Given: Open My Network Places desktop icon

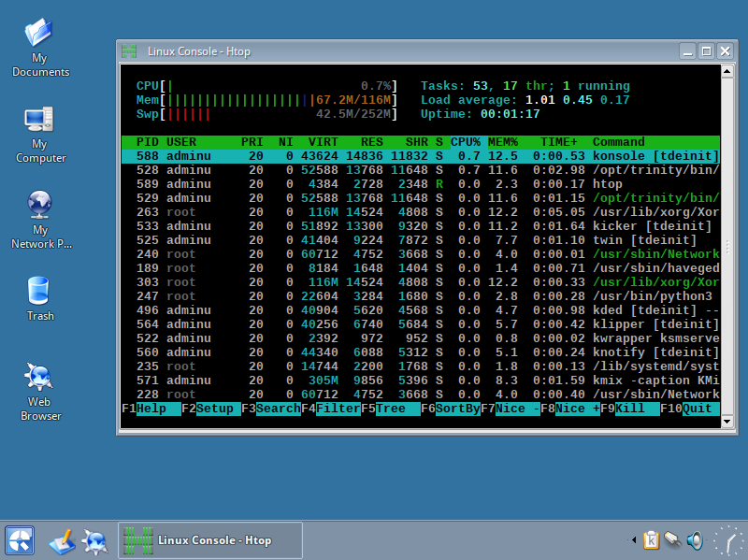Looking at the screenshot, I should (40, 220).
